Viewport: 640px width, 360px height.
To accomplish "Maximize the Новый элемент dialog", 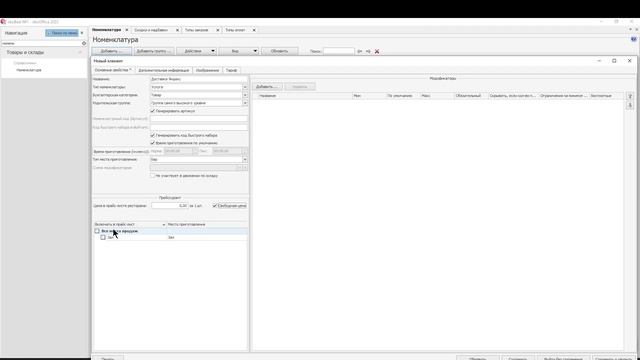I will click(x=614, y=61).
